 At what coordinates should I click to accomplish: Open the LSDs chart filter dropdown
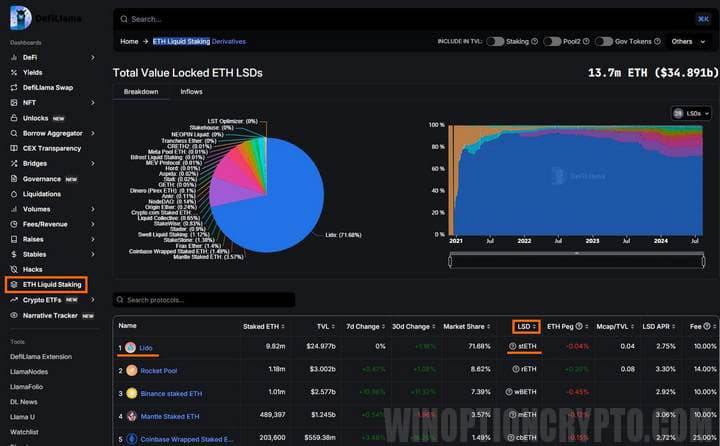(x=691, y=114)
